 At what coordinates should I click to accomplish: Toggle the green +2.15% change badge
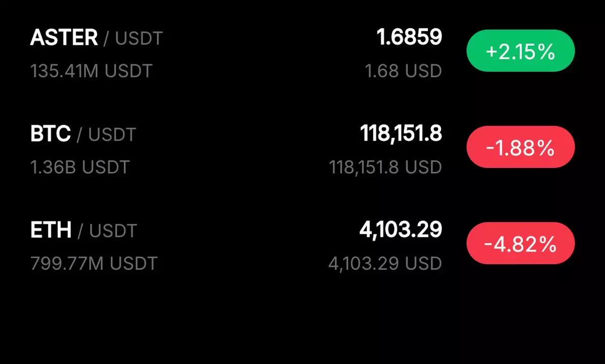pos(520,51)
